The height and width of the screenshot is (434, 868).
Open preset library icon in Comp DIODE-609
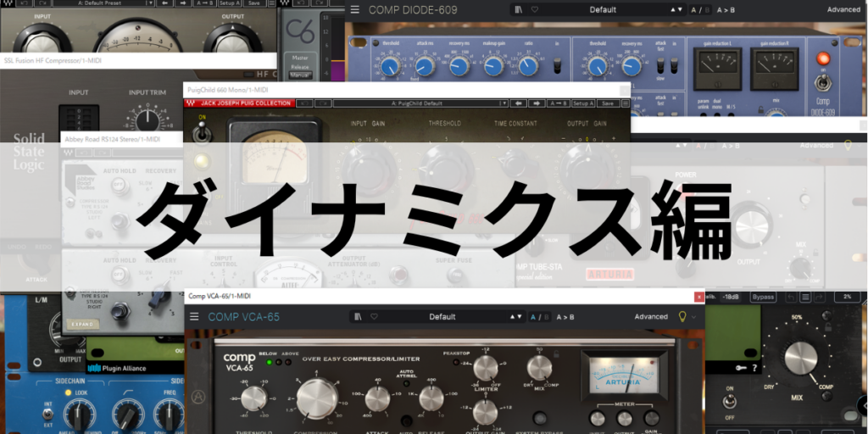click(x=518, y=9)
